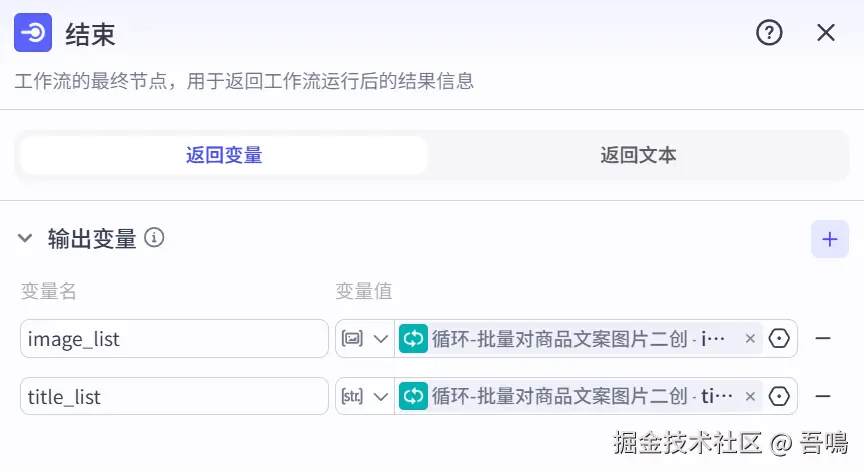864x472 pixels.
Task: Collapse the 输出变量 section
Action: point(25,239)
